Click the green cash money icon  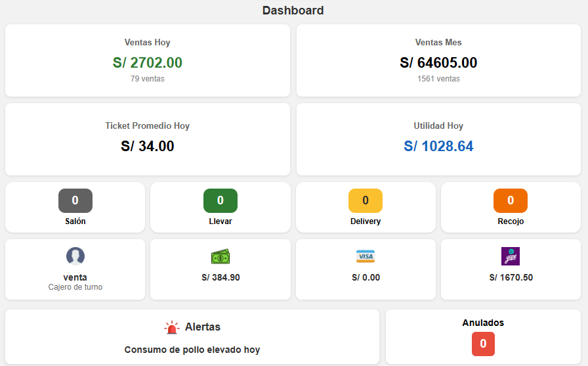[x=220, y=256]
